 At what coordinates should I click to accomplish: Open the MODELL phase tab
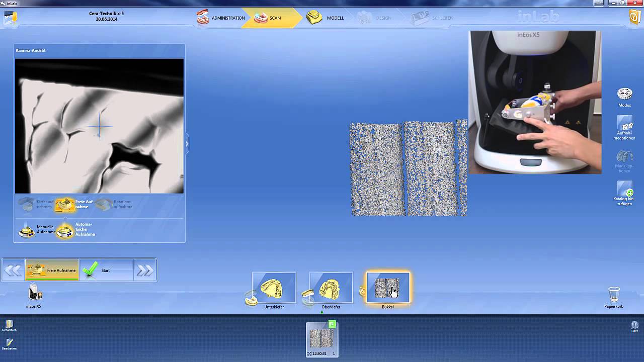click(x=326, y=18)
